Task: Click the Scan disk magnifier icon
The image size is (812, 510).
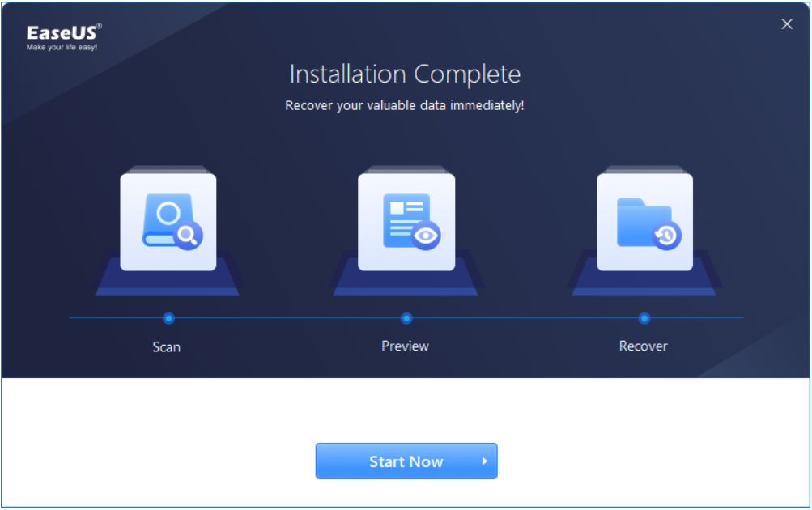Action: click(168, 222)
